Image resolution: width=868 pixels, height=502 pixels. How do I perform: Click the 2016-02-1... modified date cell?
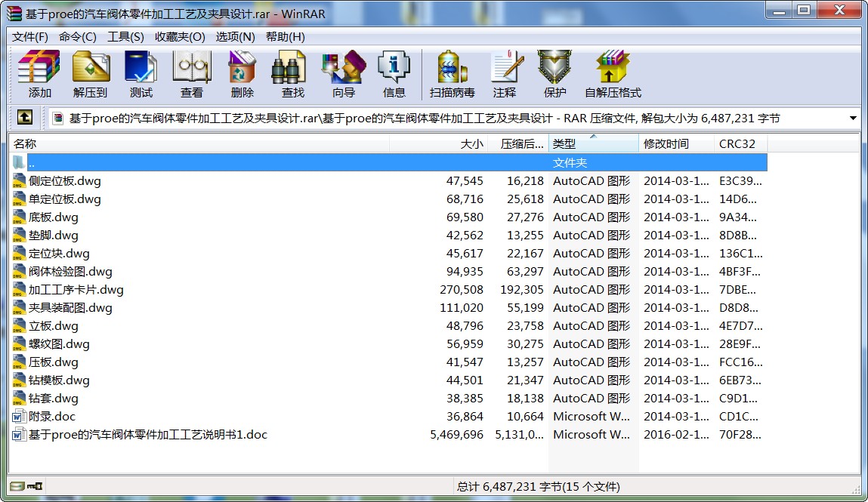pyautogui.click(x=676, y=435)
